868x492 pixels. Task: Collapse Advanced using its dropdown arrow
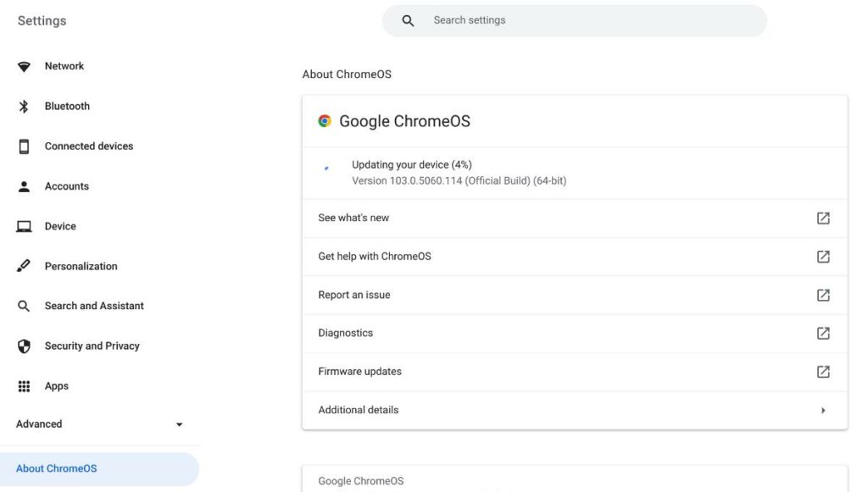pyautogui.click(x=178, y=423)
